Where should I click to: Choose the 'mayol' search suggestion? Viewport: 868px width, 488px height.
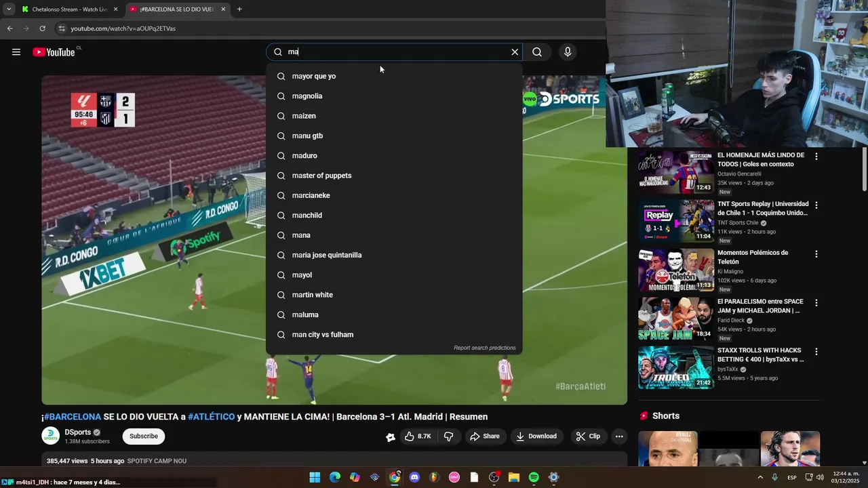click(394, 275)
